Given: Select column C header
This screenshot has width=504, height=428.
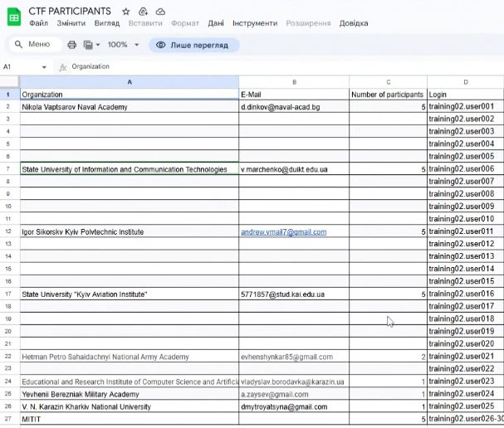Looking at the screenshot, I should [388, 81].
